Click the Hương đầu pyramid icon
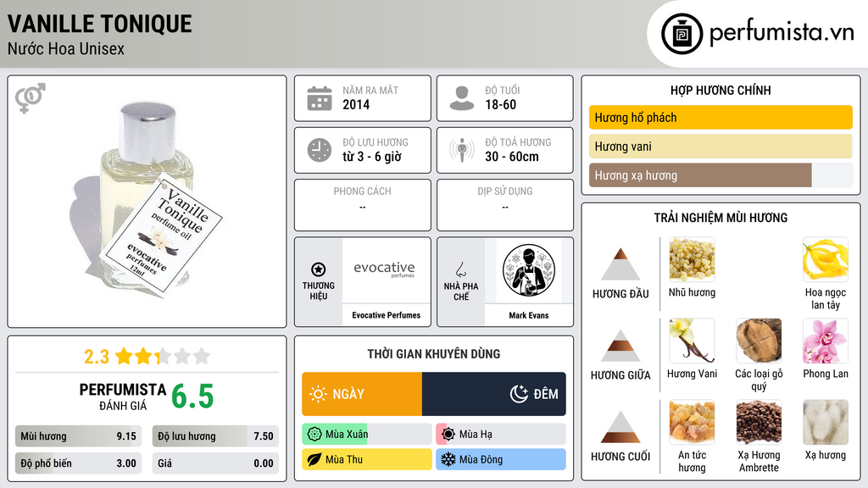The height and width of the screenshot is (488, 868). [620, 264]
